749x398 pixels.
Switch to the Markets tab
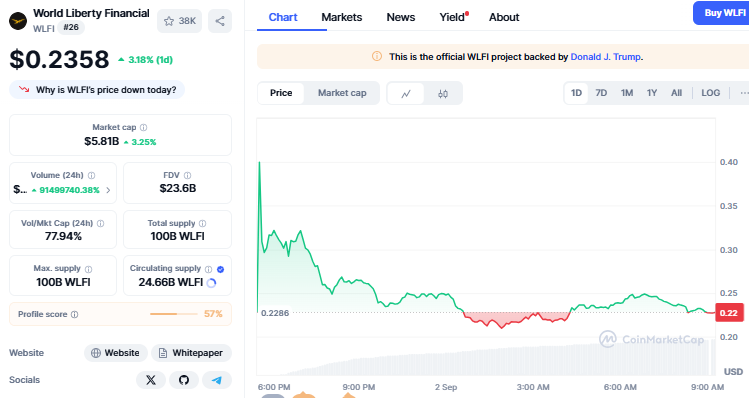342,17
